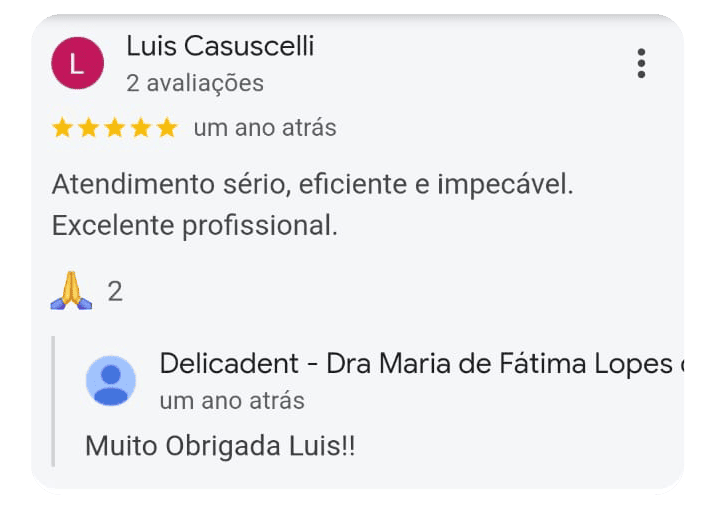Click the owner reply's "um ano atrás" timestamp
This screenshot has height=509, width=717.
(232, 401)
